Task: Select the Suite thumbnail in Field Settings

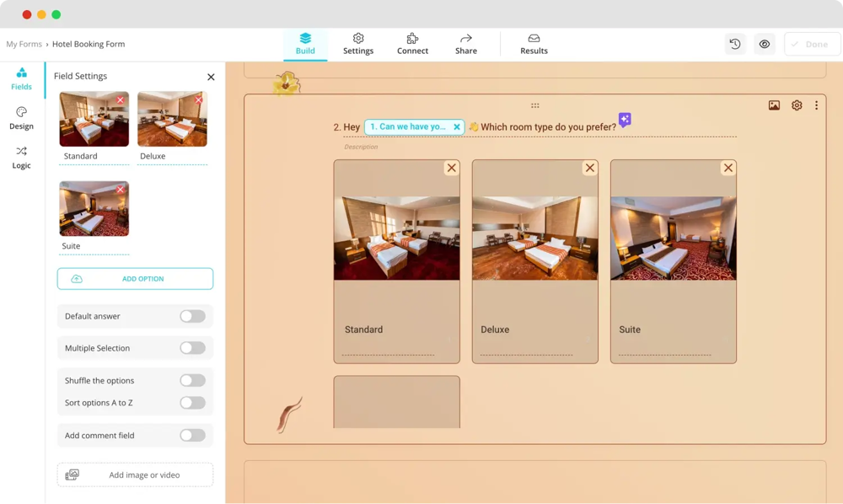Action: tap(94, 209)
